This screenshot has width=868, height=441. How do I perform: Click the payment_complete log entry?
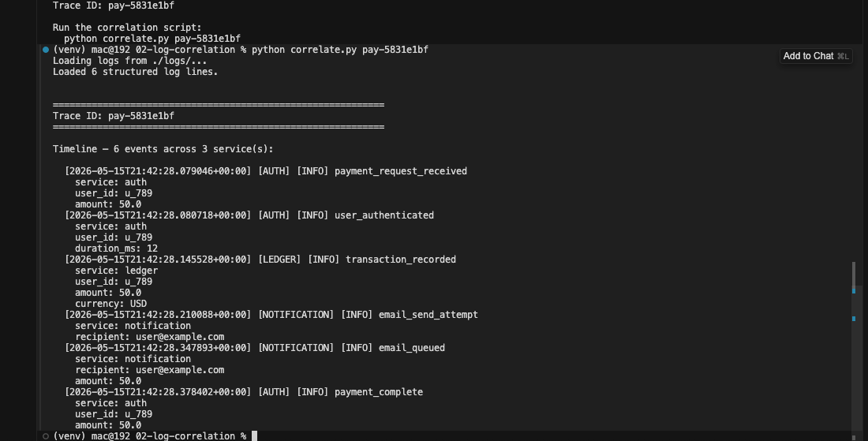coord(244,392)
